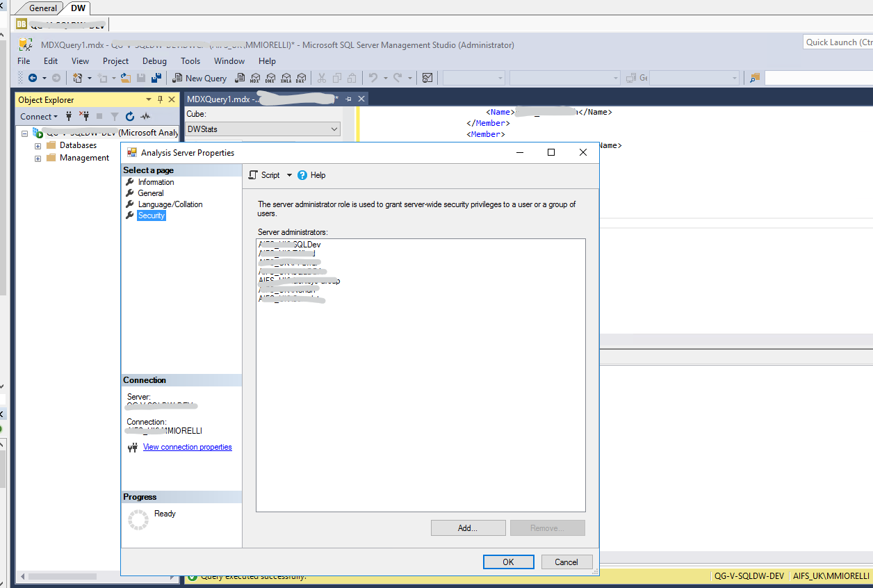
Task: Open the Object Explorer window position dropdown
Action: coord(149,99)
